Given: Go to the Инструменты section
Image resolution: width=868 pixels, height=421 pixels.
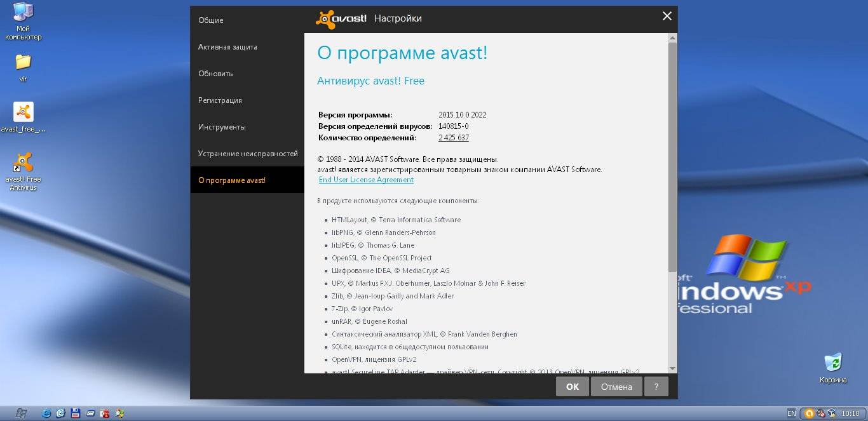Looking at the screenshot, I should click(x=247, y=127).
